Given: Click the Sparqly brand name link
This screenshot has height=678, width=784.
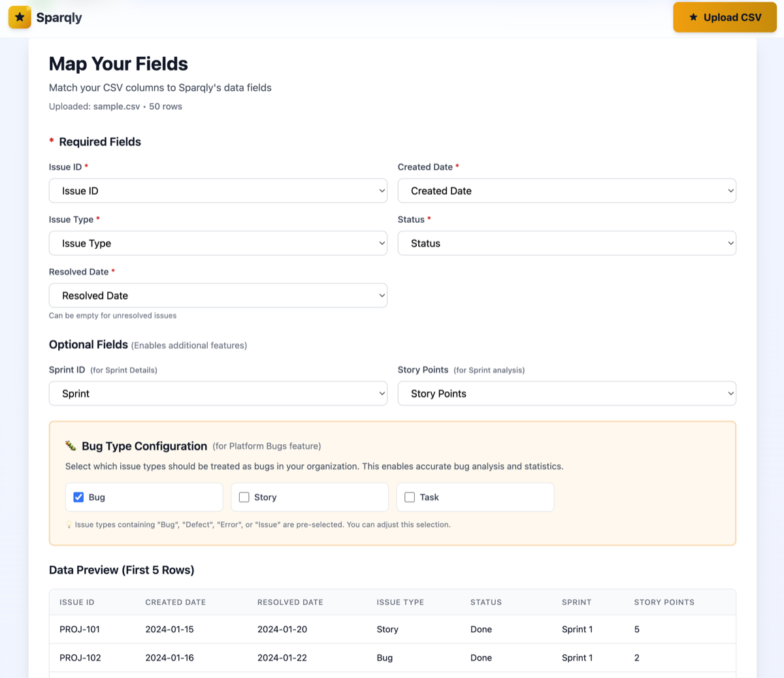Looking at the screenshot, I should pyautogui.click(x=59, y=18).
